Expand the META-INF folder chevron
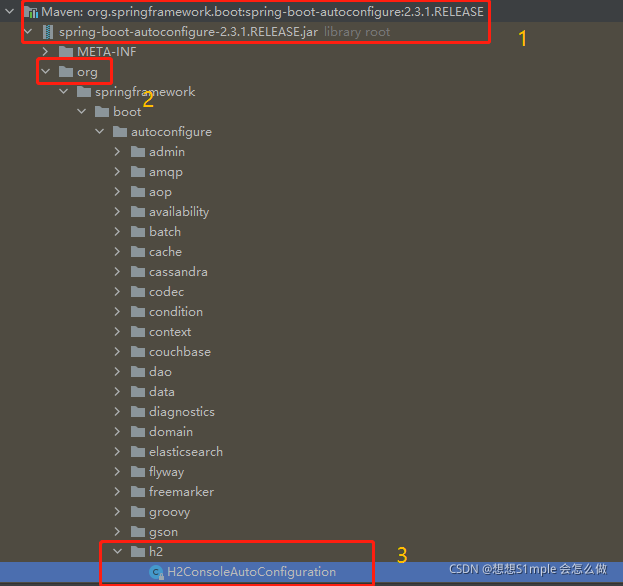 pyautogui.click(x=45, y=51)
